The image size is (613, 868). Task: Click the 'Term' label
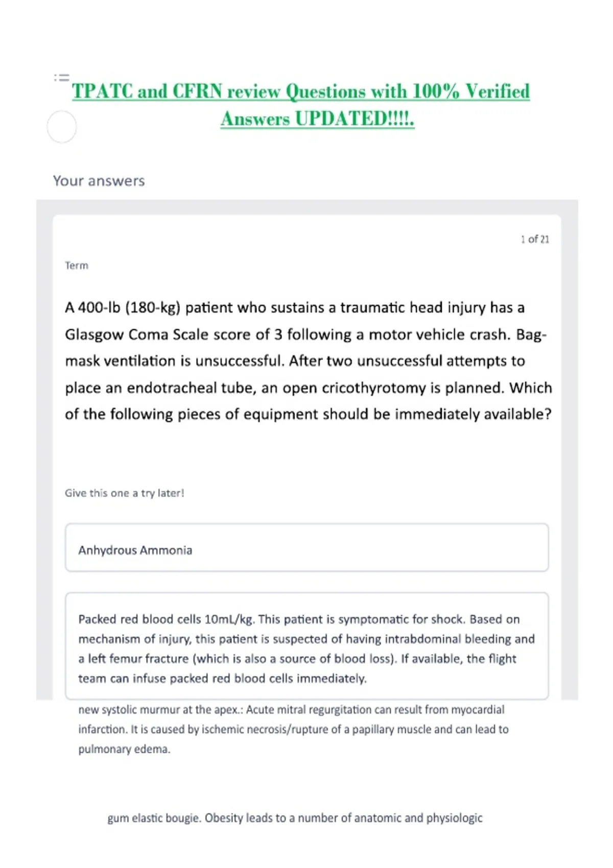(77, 266)
